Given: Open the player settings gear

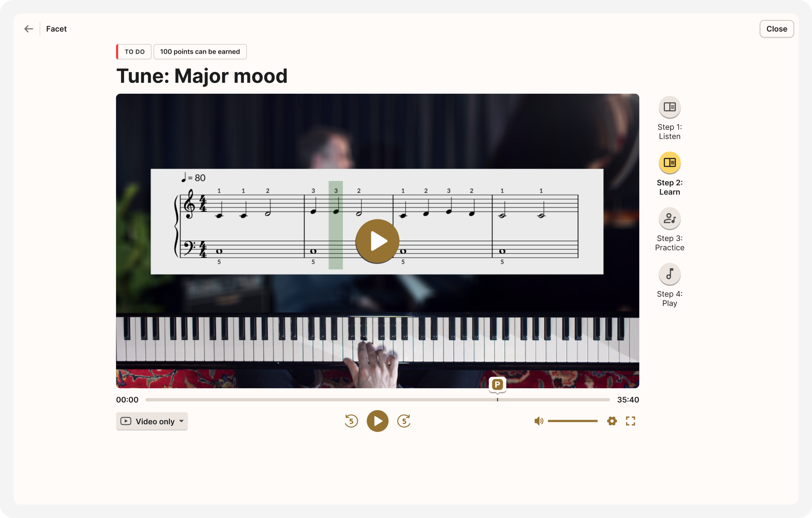Looking at the screenshot, I should 612,421.
